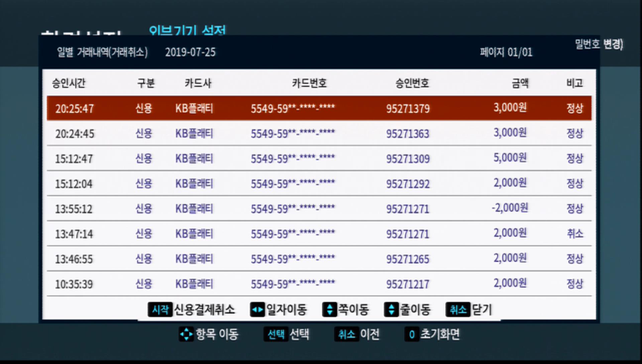This screenshot has height=364, width=642.
Task: Select the transaction at 13:46:55
Action: click(x=319, y=259)
